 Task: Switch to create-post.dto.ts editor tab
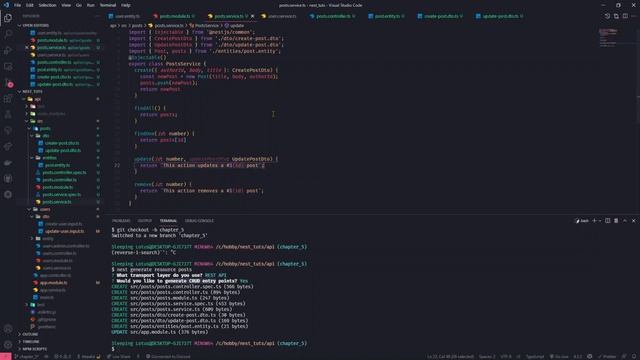[440, 16]
